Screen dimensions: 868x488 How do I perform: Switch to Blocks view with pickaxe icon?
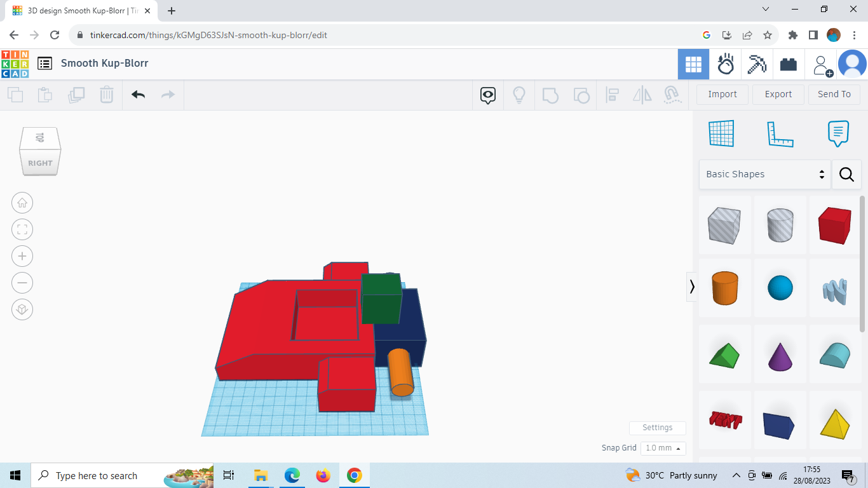[757, 64]
